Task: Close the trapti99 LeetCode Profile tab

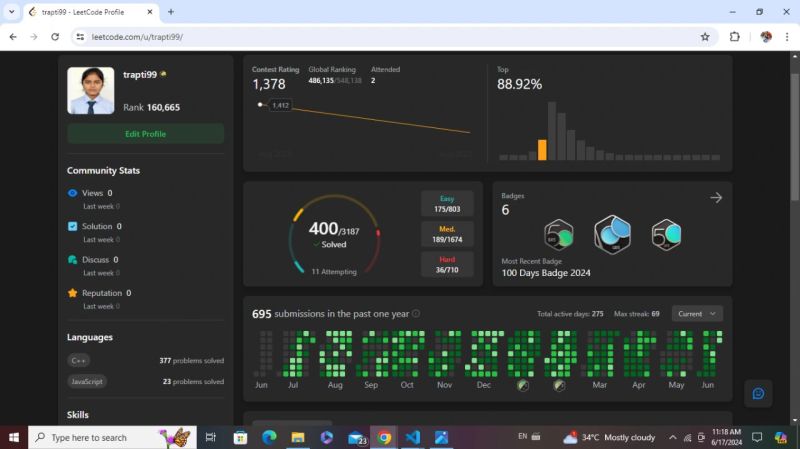Action: (x=149, y=12)
